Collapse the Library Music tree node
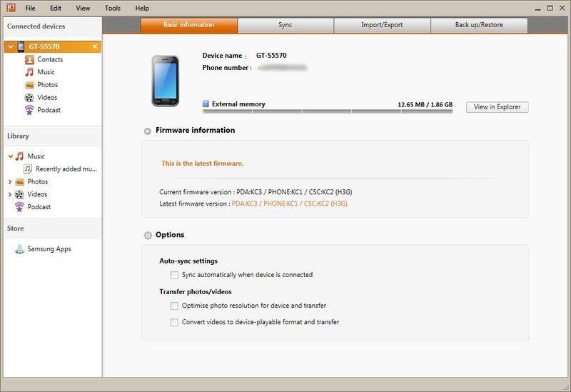Screen dimensions: 571x392 11,156
